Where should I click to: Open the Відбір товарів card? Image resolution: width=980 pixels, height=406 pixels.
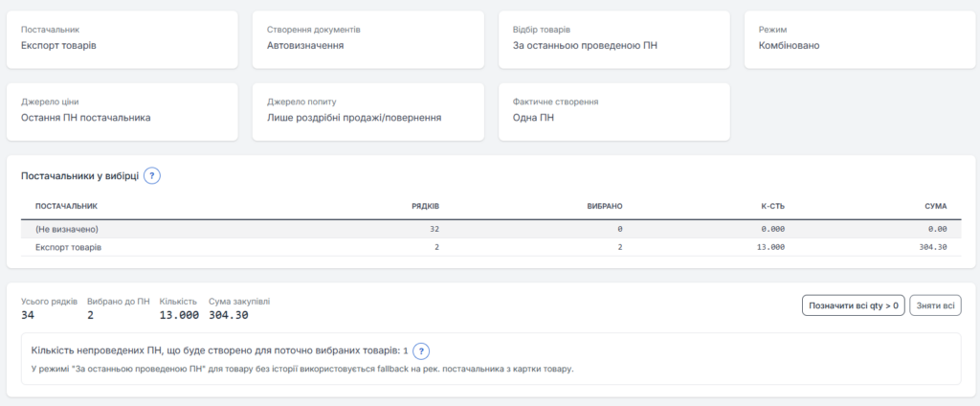[x=613, y=39]
